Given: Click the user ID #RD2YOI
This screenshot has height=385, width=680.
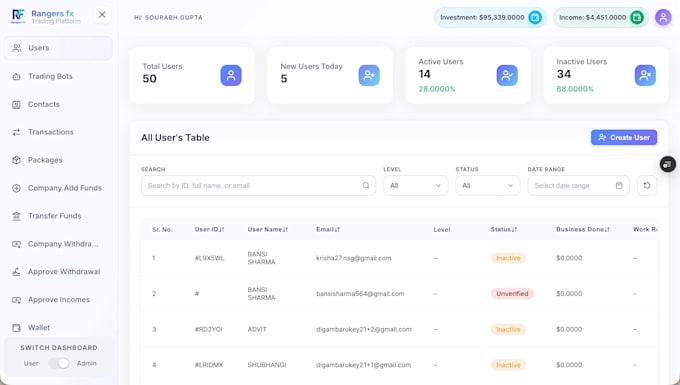Looking at the screenshot, I should point(209,330).
